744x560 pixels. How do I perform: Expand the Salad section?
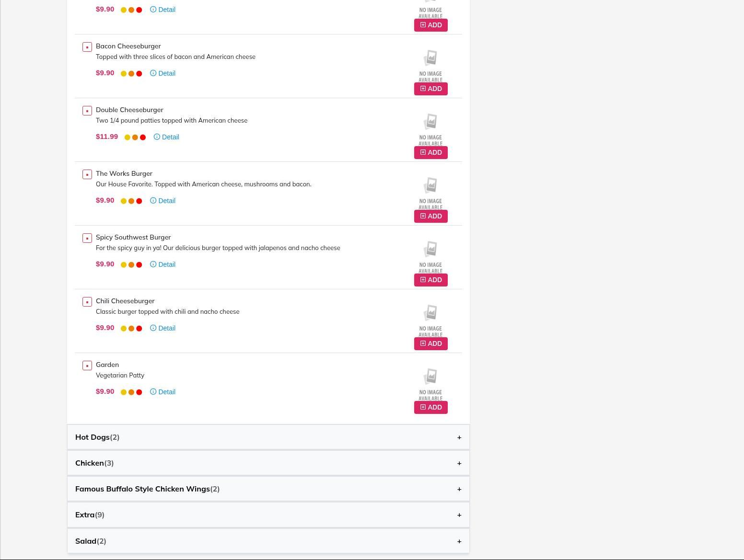[x=459, y=541]
